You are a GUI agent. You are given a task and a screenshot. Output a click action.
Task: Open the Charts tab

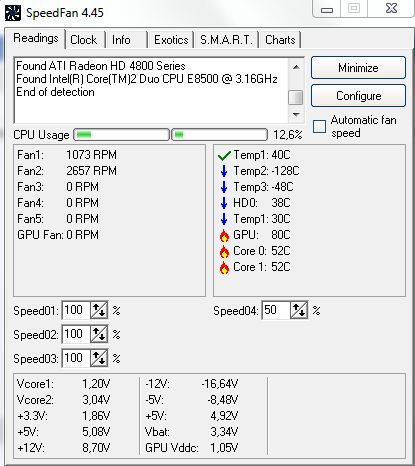tap(280, 40)
